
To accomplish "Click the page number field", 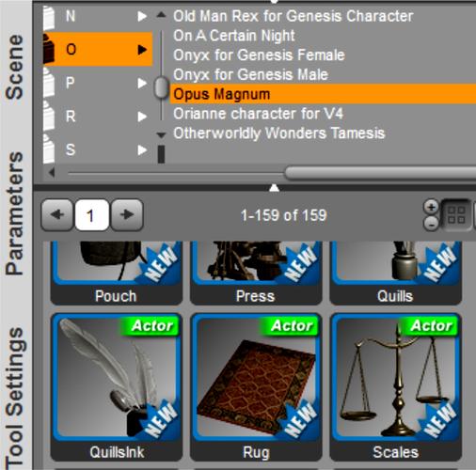I will point(92,215).
